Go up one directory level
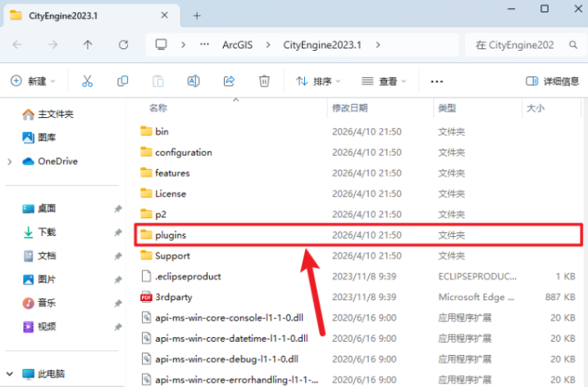Image resolution: width=588 pixels, height=387 pixels. coord(88,44)
